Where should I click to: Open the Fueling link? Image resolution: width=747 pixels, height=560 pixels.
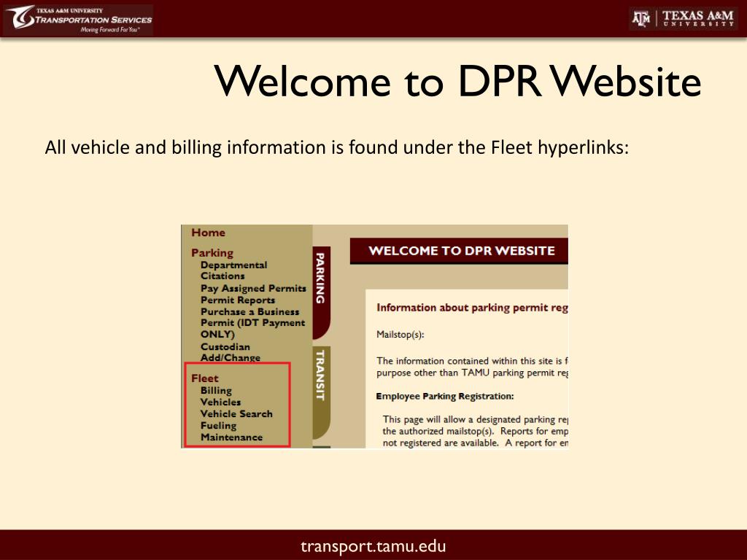[x=218, y=426]
